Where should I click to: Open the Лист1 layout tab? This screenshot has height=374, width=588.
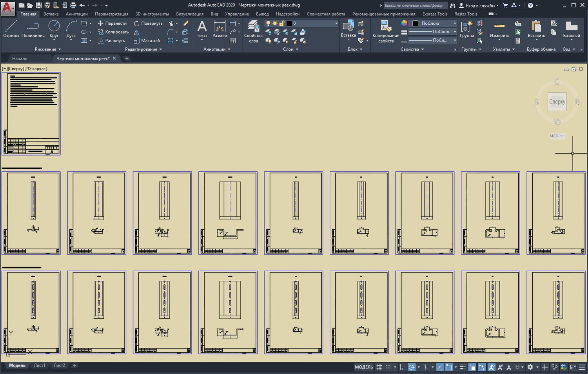coord(39,365)
